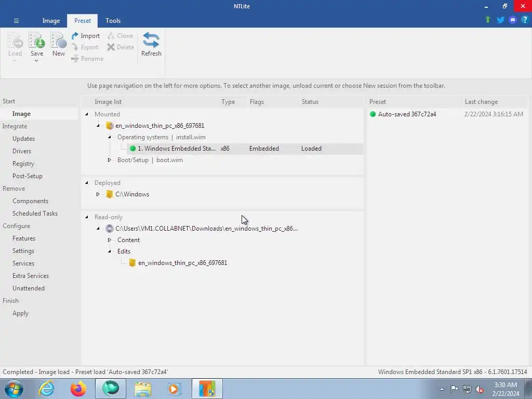Open the Extra Services page

pos(31,276)
